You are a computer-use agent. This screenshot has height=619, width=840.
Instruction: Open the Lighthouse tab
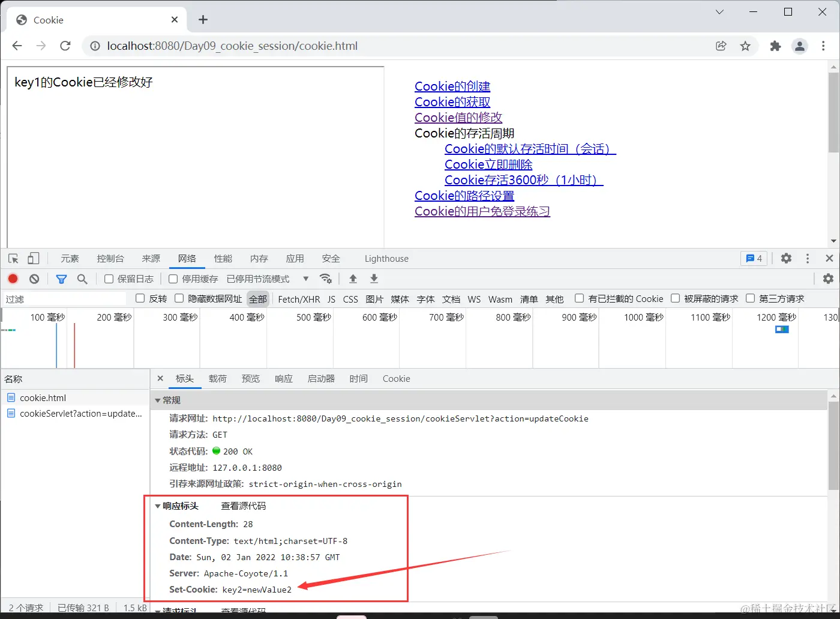click(386, 259)
